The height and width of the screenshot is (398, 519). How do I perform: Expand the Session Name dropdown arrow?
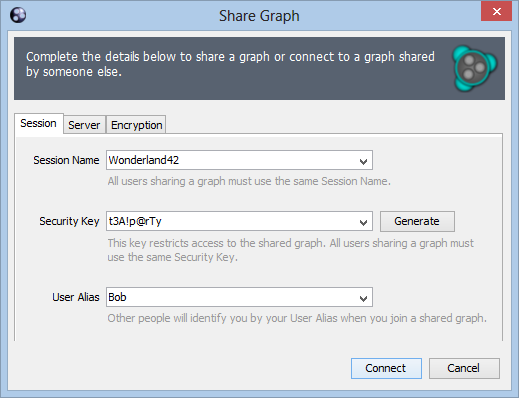click(363, 161)
